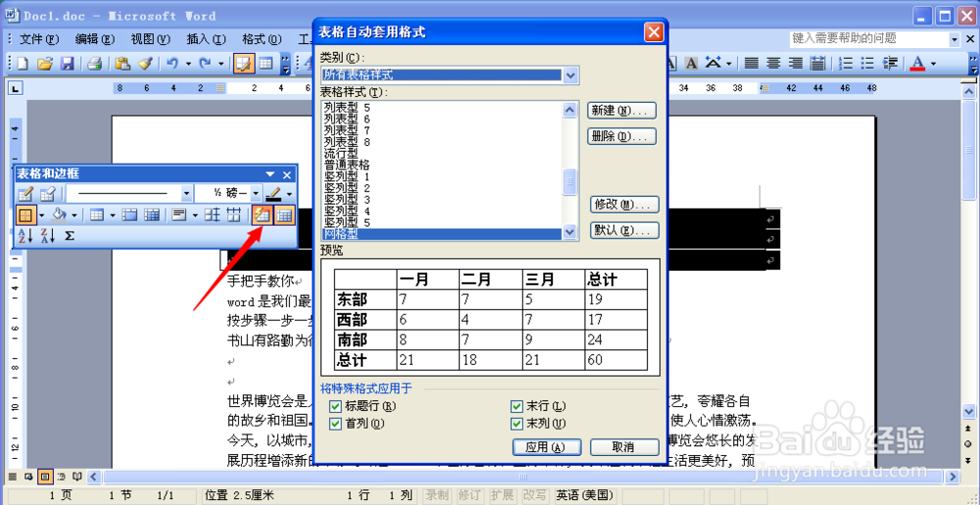Print using the printer toolbar icon
The image size is (980, 505).
click(x=94, y=63)
